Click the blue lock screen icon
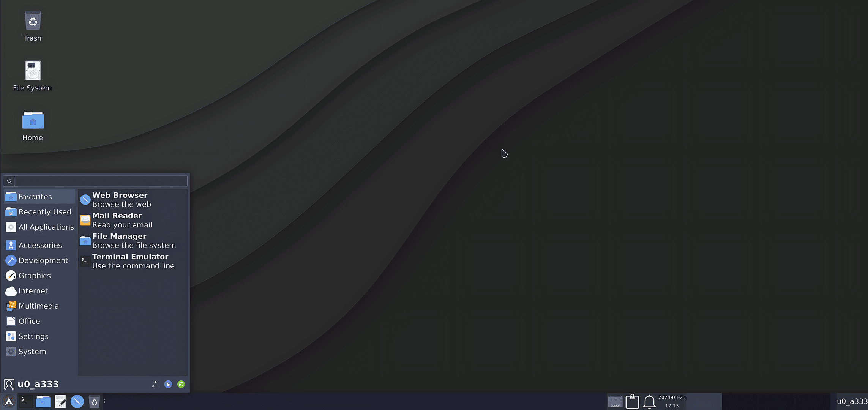Image resolution: width=868 pixels, height=410 pixels. [168, 384]
